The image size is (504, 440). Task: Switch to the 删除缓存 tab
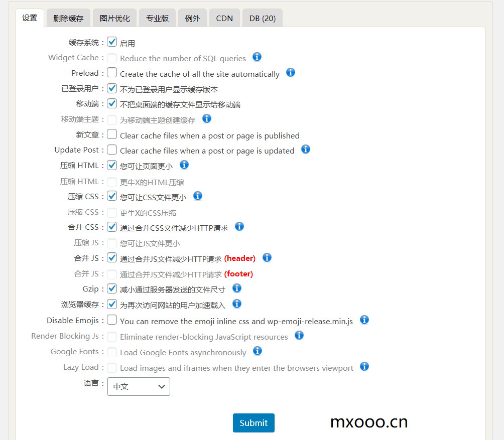pyautogui.click(x=68, y=18)
